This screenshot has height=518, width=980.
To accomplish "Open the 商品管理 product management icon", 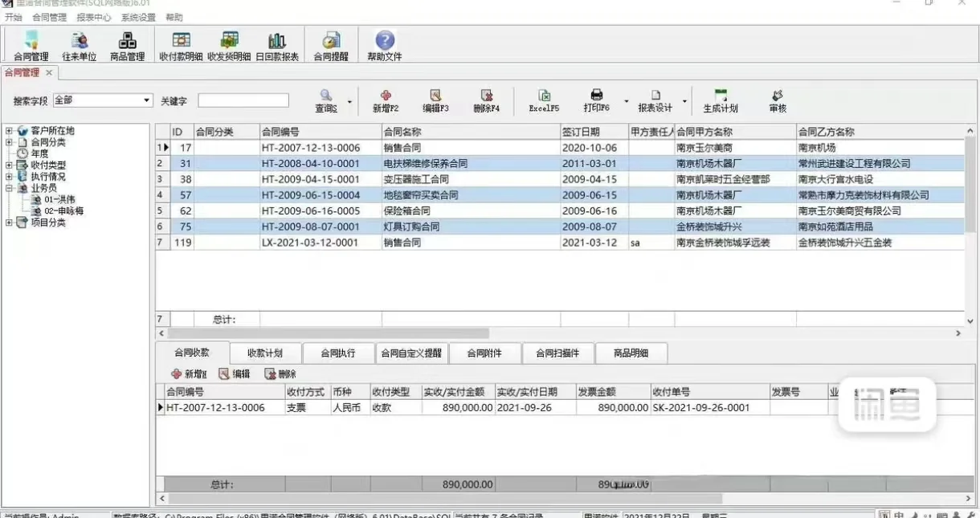I will pyautogui.click(x=128, y=46).
